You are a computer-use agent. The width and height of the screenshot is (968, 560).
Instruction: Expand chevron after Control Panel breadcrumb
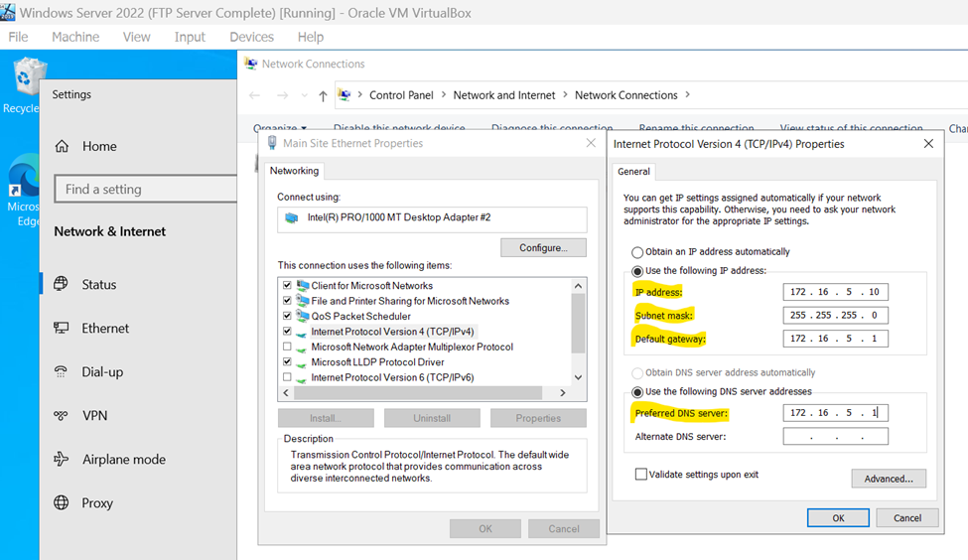click(443, 95)
